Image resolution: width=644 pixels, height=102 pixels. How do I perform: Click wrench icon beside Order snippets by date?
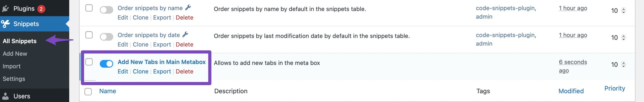point(185,35)
